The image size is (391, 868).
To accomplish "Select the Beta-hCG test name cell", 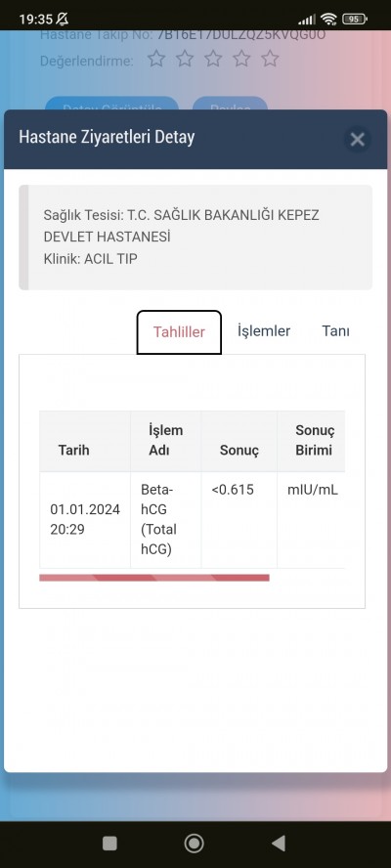I will point(165,520).
